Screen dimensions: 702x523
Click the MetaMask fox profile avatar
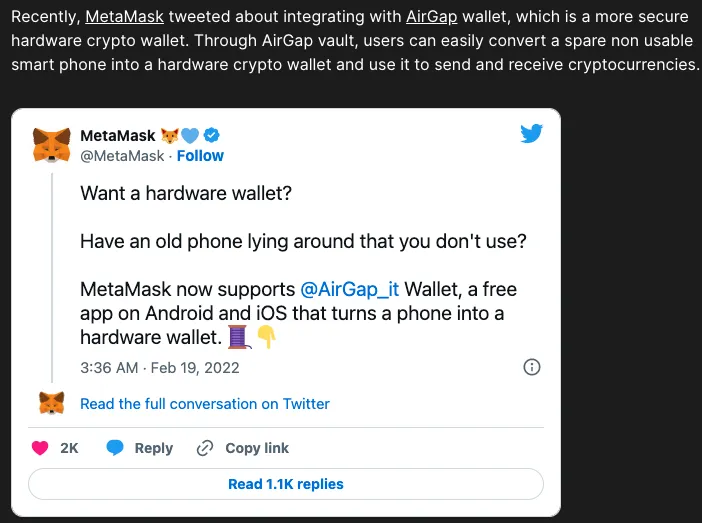pos(52,145)
